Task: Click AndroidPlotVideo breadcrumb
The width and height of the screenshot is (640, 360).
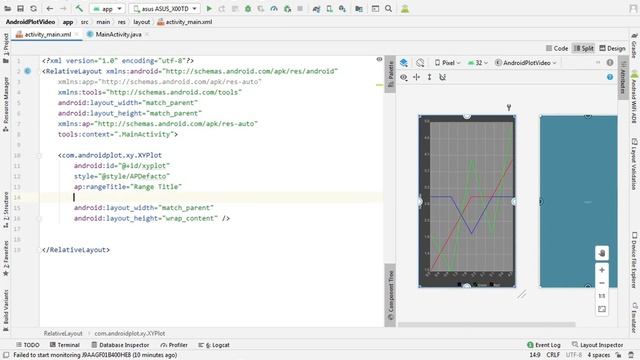Action: 30,22
